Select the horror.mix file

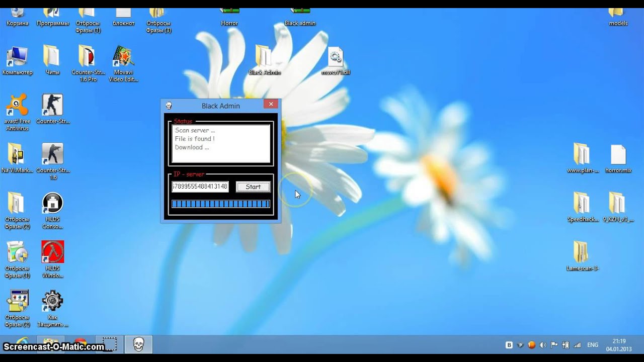click(x=618, y=158)
